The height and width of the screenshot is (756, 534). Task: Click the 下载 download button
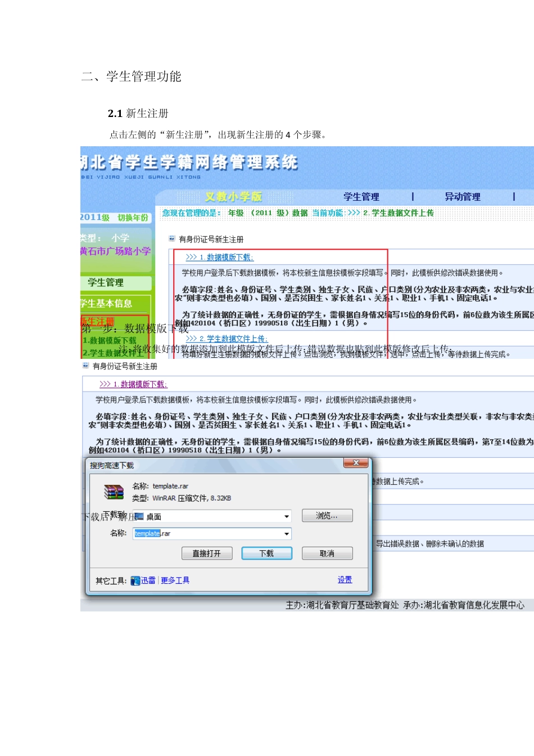pos(267,553)
